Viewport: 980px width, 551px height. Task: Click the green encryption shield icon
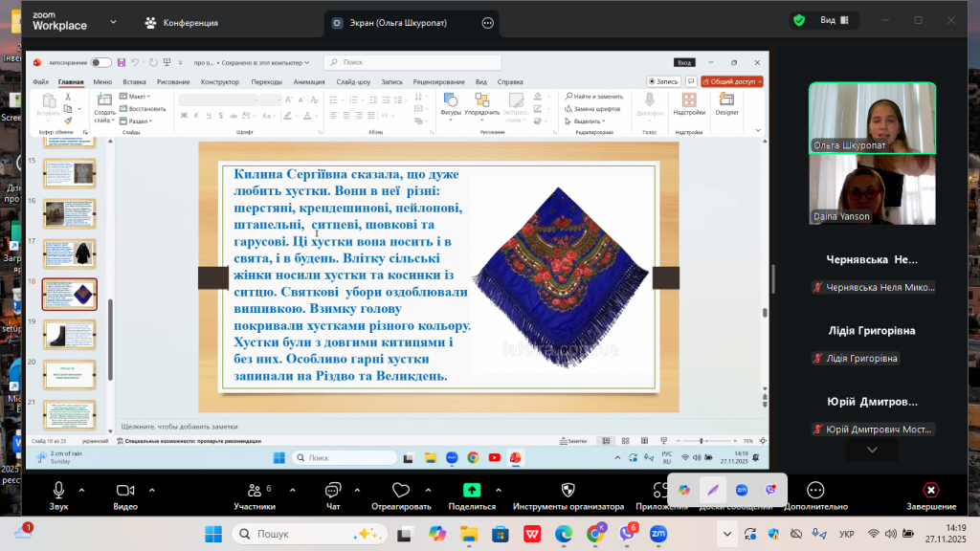[798, 20]
